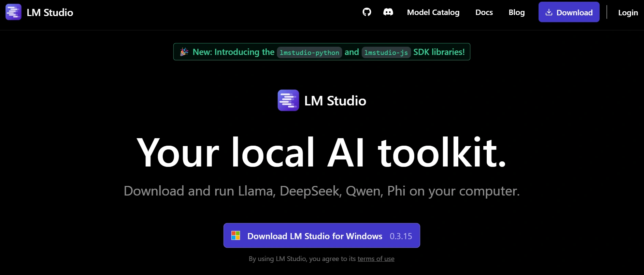Click the "LM Studio" brand text in the navbar
The height and width of the screenshot is (275, 644).
[50, 13]
